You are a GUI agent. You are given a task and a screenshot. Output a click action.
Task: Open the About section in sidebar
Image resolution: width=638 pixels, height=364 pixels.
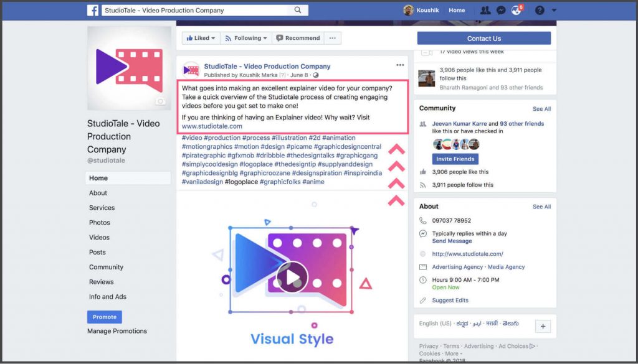point(98,193)
